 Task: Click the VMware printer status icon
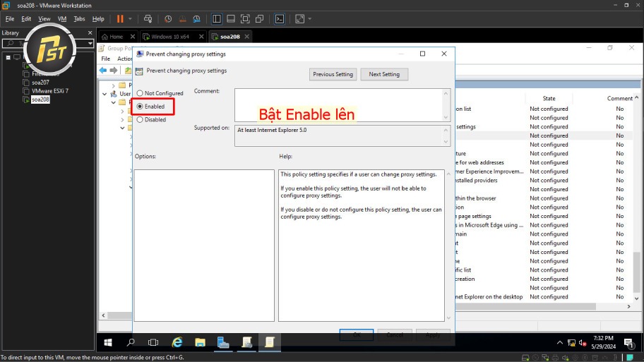(x=555, y=358)
